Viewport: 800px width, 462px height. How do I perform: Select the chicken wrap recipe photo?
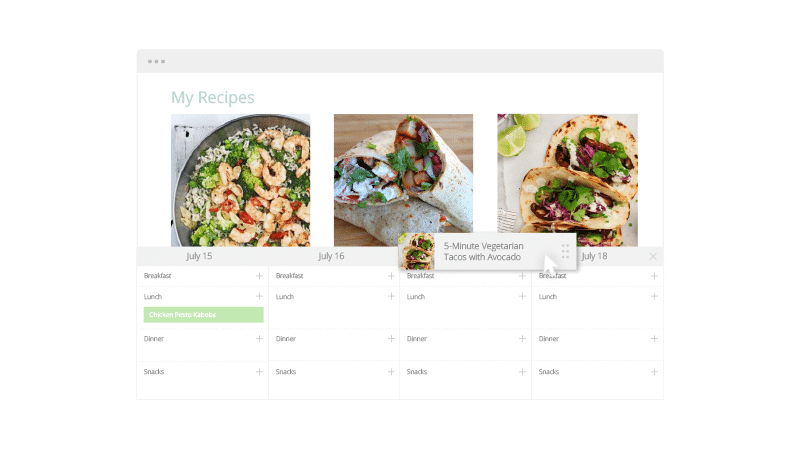(x=403, y=180)
